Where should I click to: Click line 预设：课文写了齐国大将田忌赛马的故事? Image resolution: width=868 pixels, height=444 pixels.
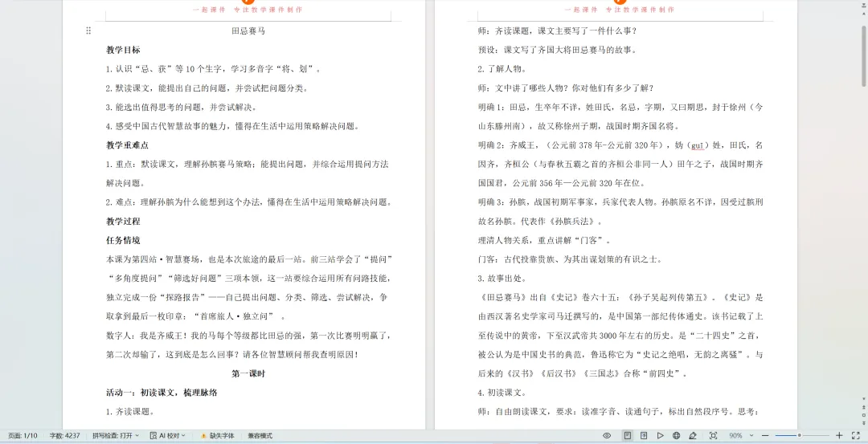558,50
